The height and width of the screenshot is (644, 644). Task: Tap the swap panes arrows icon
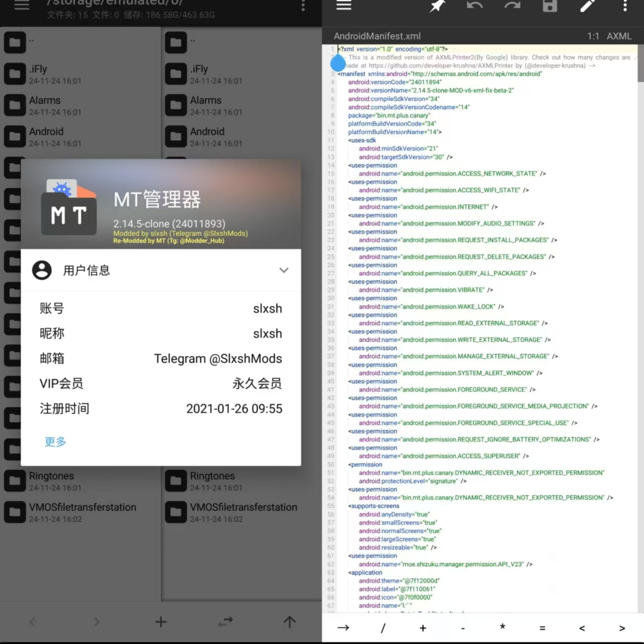[x=225, y=622]
